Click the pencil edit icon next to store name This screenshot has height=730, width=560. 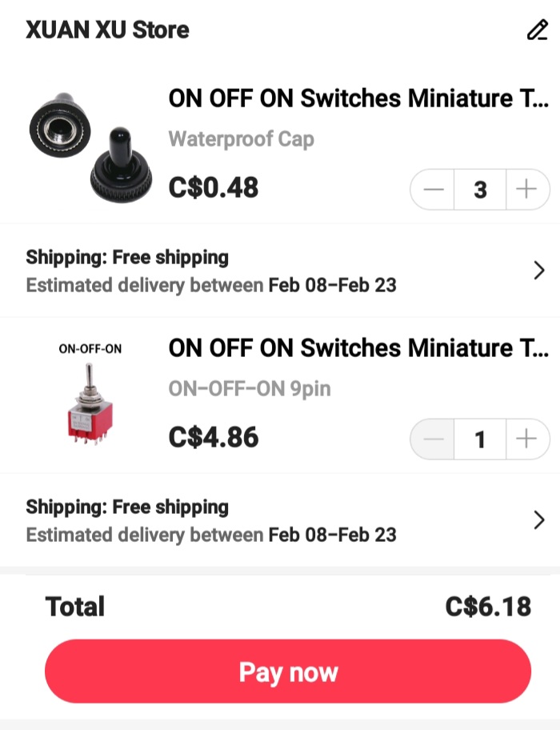pos(538,30)
